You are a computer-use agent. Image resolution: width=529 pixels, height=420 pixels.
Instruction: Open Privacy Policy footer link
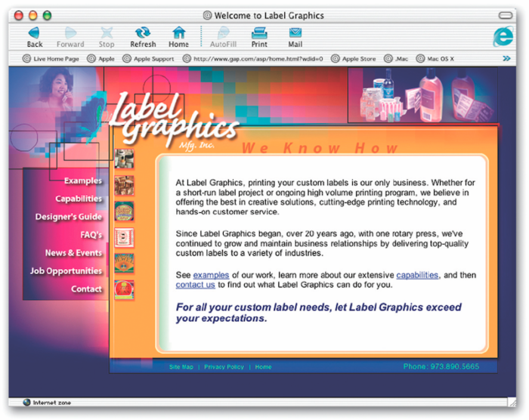click(224, 367)
